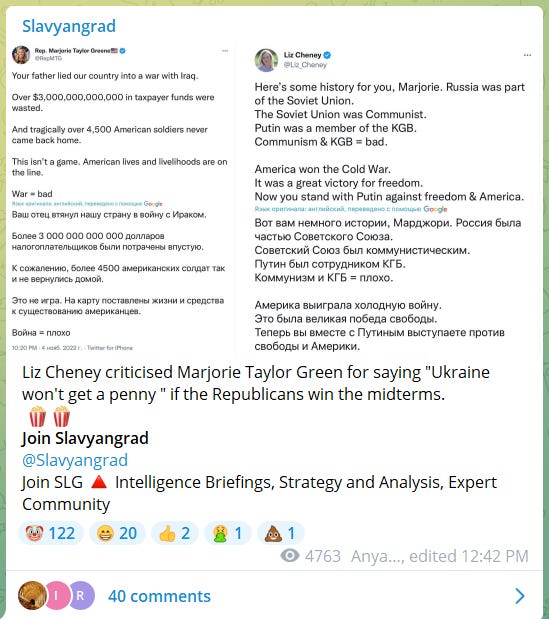
Task: Click the red triangle emoji after SLG
Action: [99, 482]
